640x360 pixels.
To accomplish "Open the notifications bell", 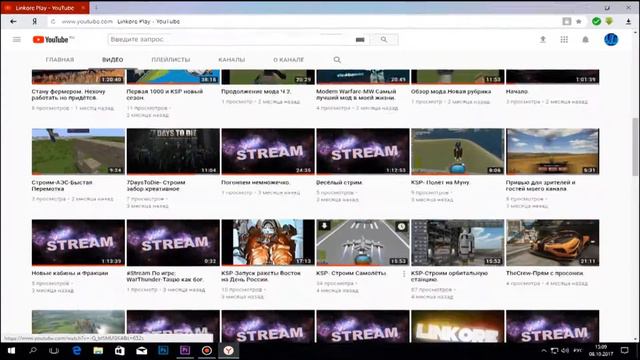I will 585,40.
